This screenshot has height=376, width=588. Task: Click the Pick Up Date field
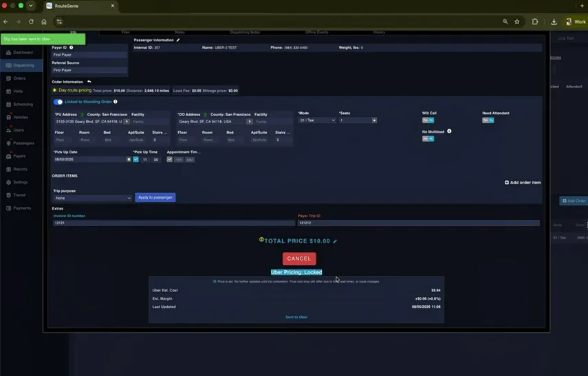tap(89, 159)
